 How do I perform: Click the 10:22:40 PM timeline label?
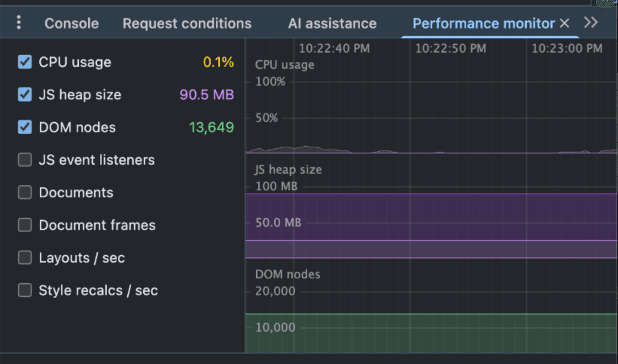(x=334, y=48)
